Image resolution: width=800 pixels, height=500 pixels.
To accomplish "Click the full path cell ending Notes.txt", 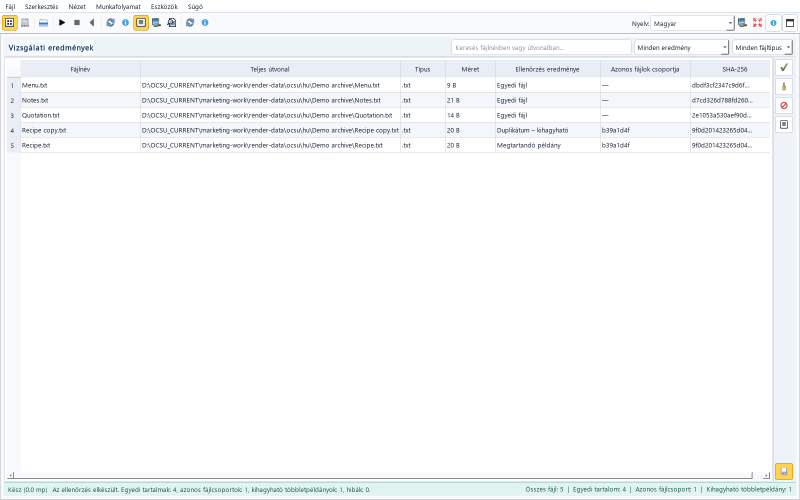I will (270, 100).
